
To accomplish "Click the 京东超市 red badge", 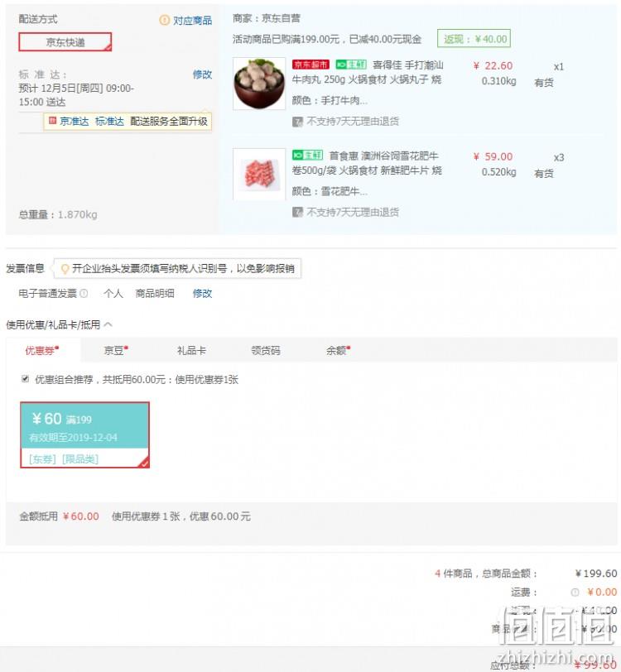I will pos(310,65).
